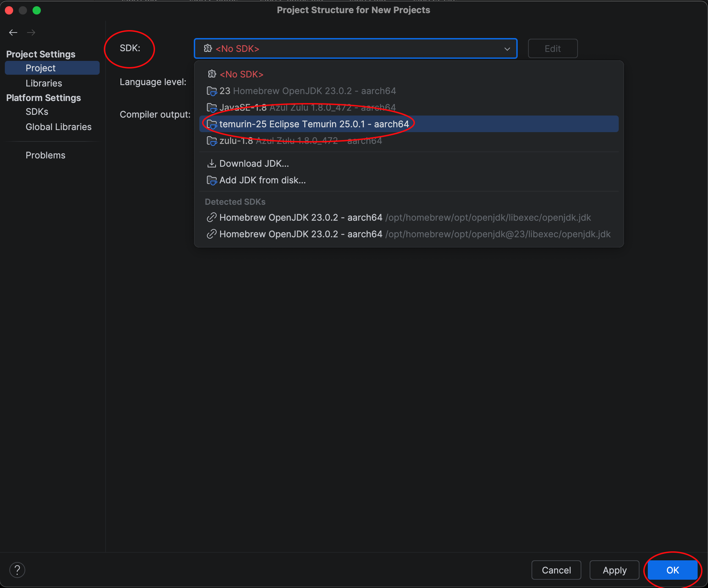Open Libraries in Project Settings
The height and width of the screenshot is (588, 708).
44,83
